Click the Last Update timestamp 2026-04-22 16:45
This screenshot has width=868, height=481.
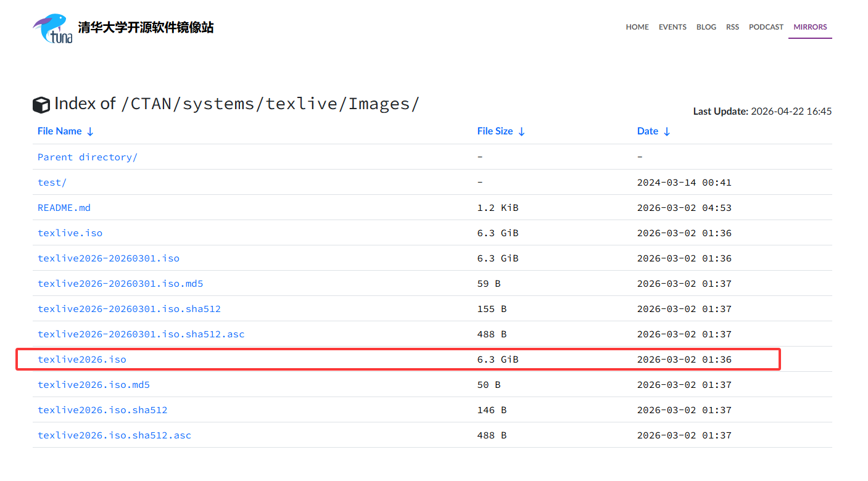[792, 112]
